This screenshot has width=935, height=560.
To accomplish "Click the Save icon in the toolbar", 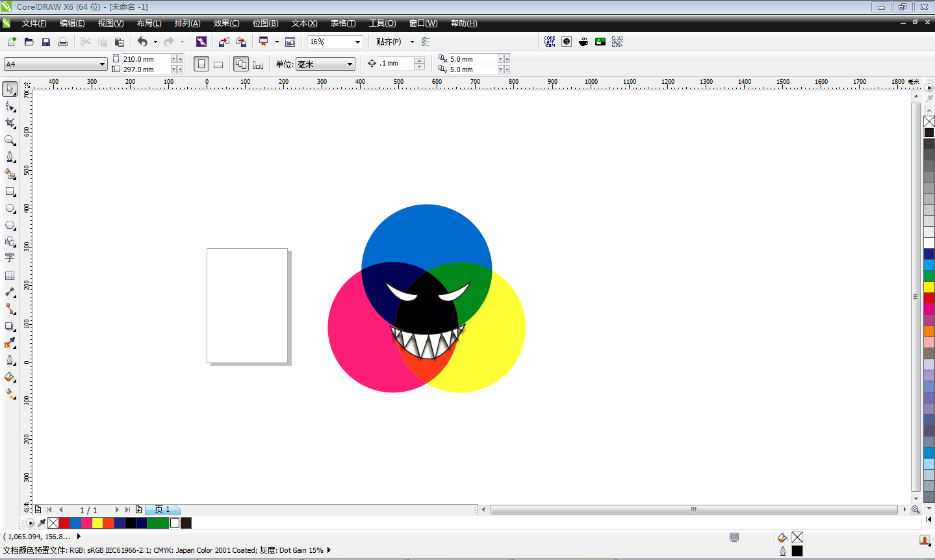I will pos(46,42).
